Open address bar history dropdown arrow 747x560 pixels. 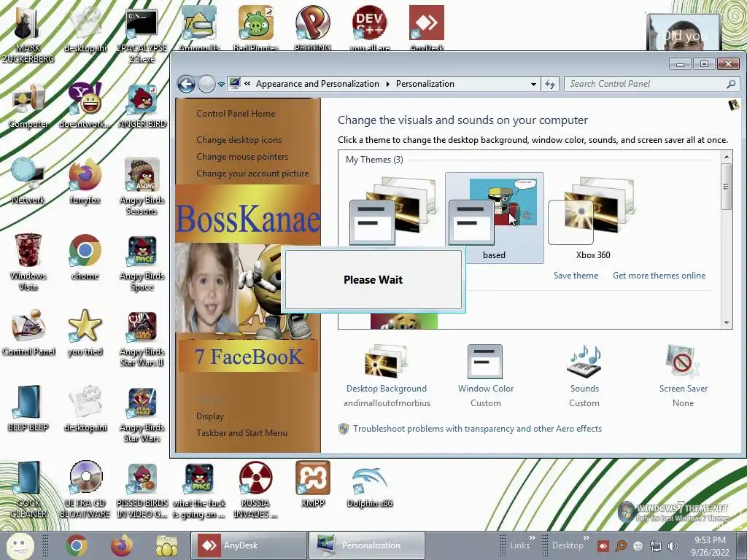tap(533, 85)
